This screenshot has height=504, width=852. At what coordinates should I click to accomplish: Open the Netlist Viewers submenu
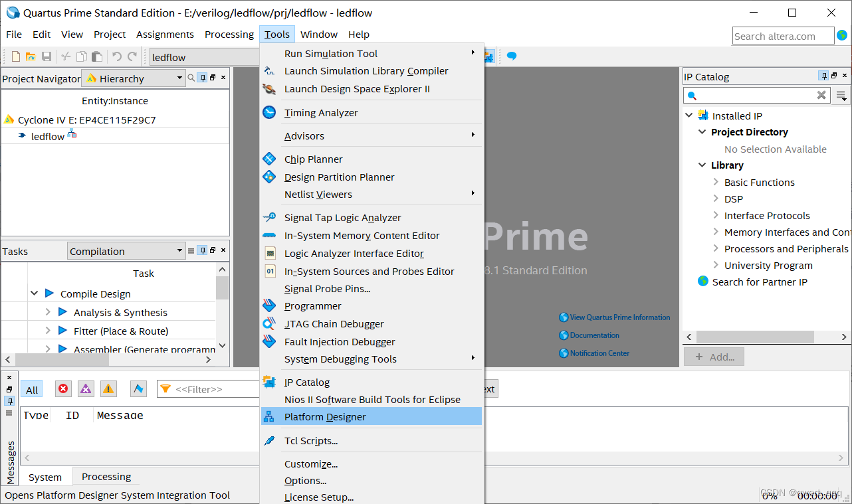click(x=372, y=194)
